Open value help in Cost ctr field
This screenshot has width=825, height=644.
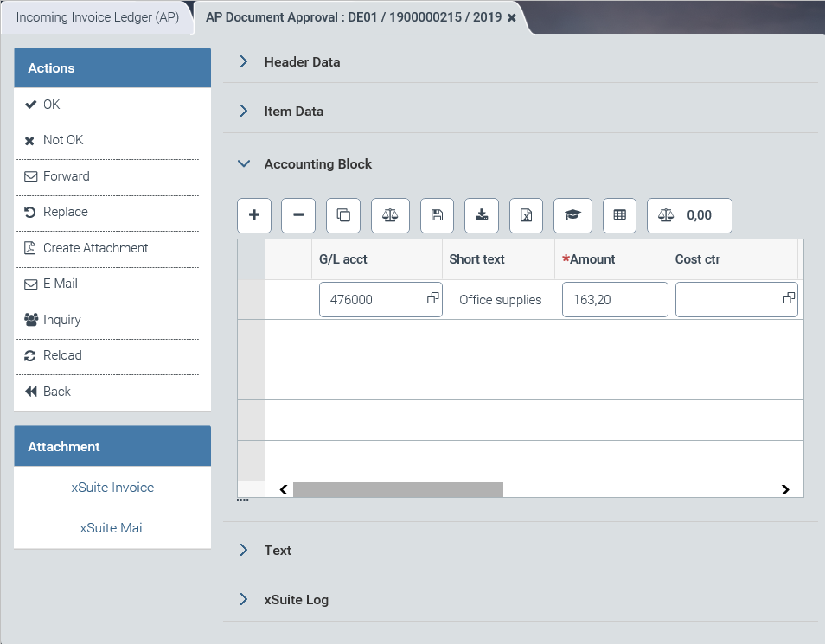(x=789, y=298)
